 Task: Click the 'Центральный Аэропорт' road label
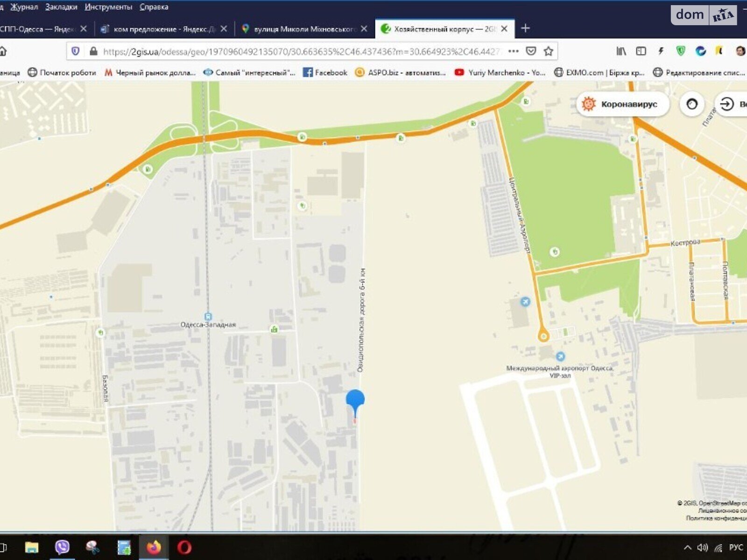520,215
